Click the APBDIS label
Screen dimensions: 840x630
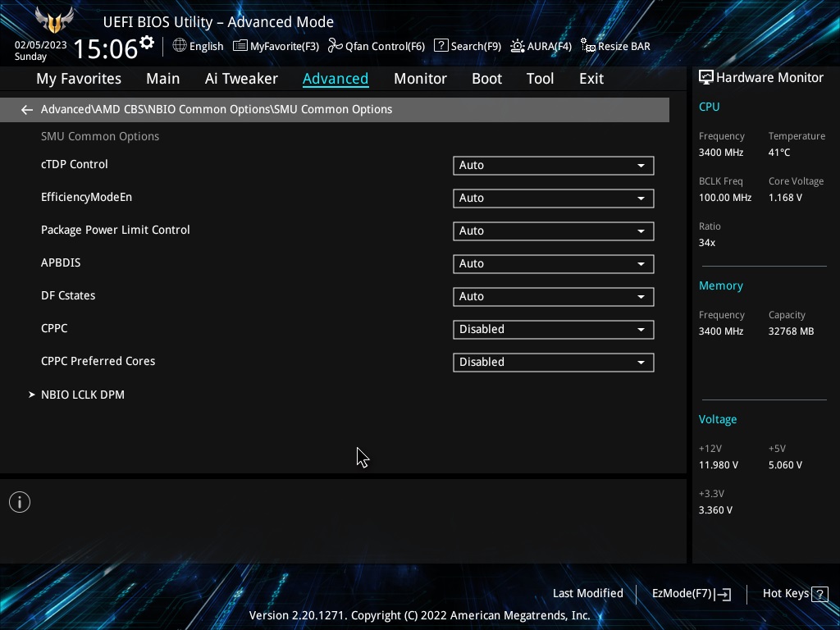point(61,262)
